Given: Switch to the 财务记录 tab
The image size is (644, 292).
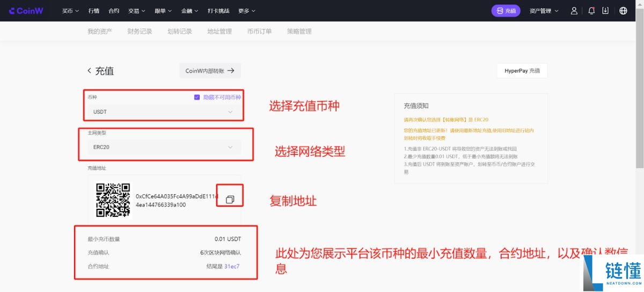Looking at the screenshot, I should click(x=140, y=31).
